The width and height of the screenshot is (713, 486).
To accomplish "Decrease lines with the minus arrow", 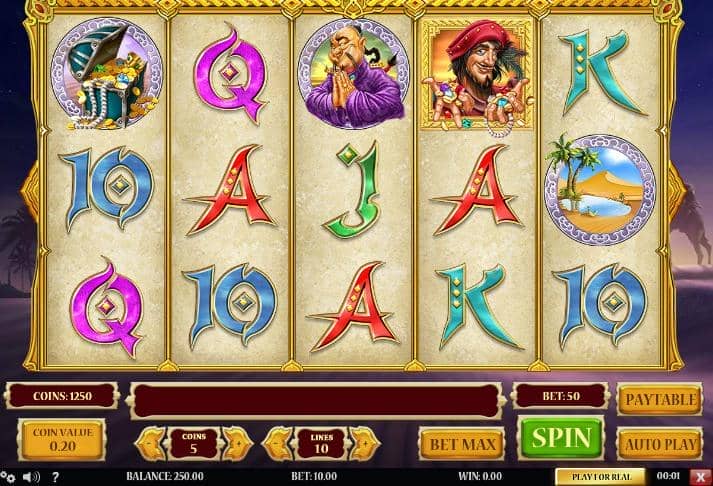I will click(x=278, y=444).
